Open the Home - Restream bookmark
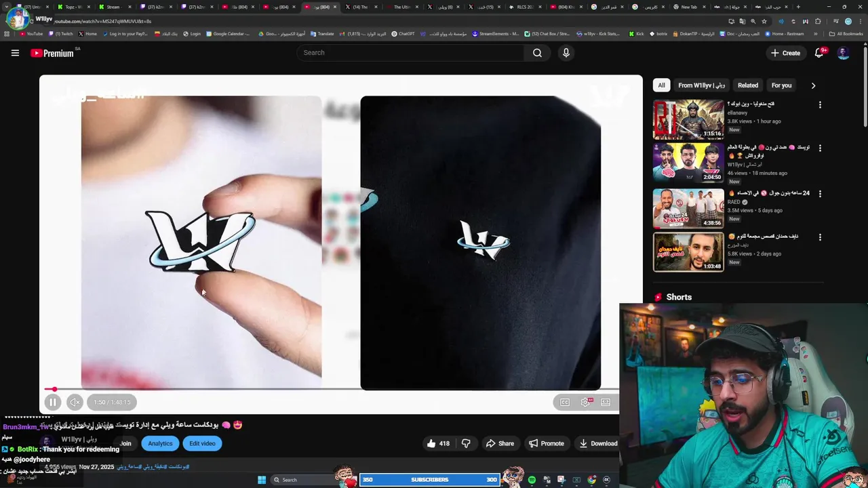This screenshot has height=488, width=868. point(784,34)
